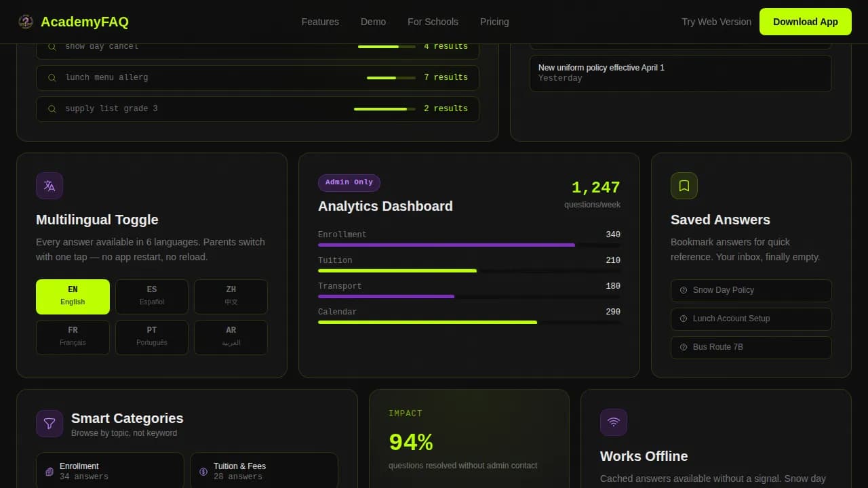Click search icon beside 'lunch menu allerg'
Screen dimensions: 868x488
pos(52,77)
